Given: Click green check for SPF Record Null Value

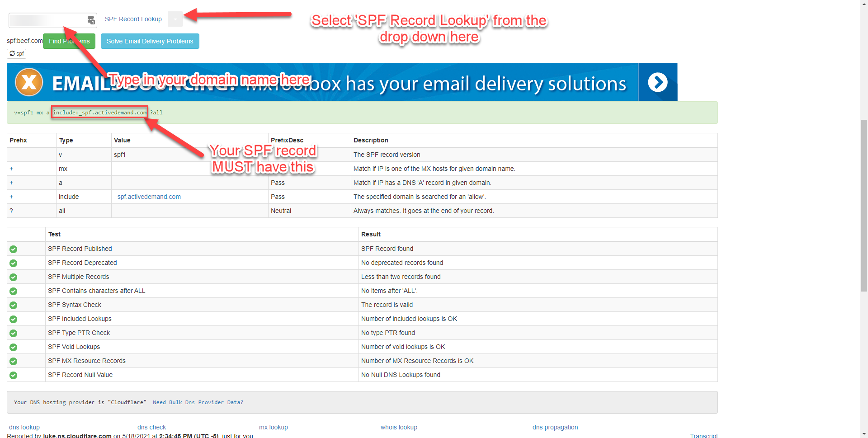Looking at the screenshot, I should click(x=14, y=375).
